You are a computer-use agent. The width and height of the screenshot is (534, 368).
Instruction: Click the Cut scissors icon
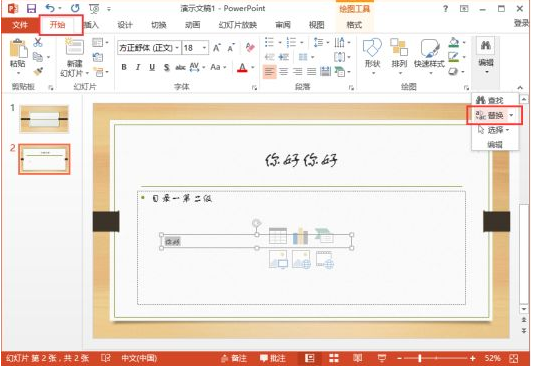(38, 42)
